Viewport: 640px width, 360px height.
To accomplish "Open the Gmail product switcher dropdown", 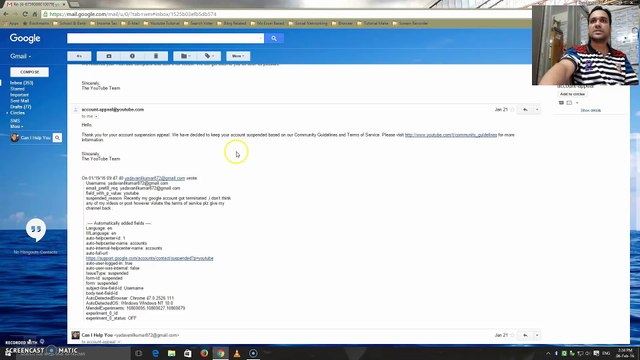I will pos(20,56).
